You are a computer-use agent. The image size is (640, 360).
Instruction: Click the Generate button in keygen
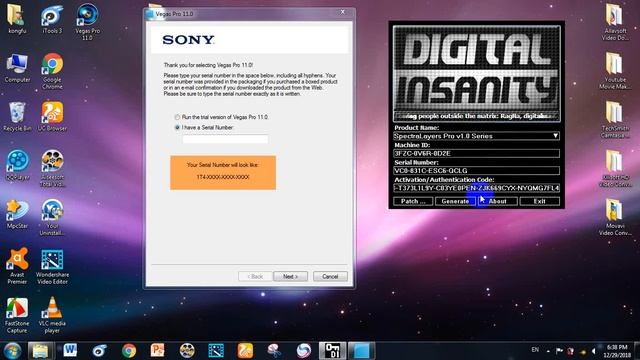[x=455, y=201]
